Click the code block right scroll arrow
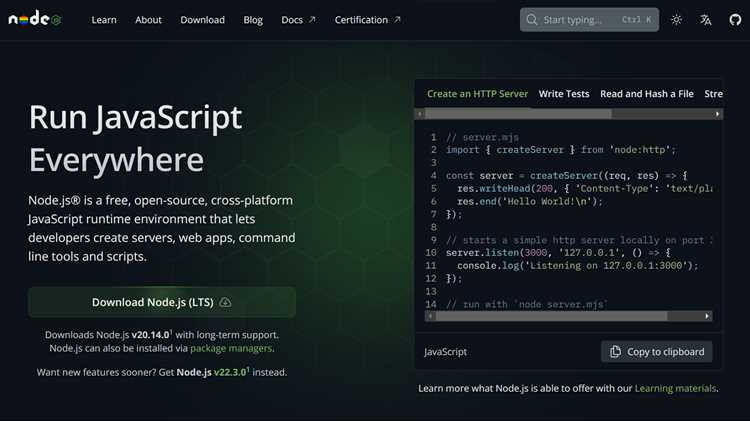This screenshot has height=421, width=750. tap(707, 316)
